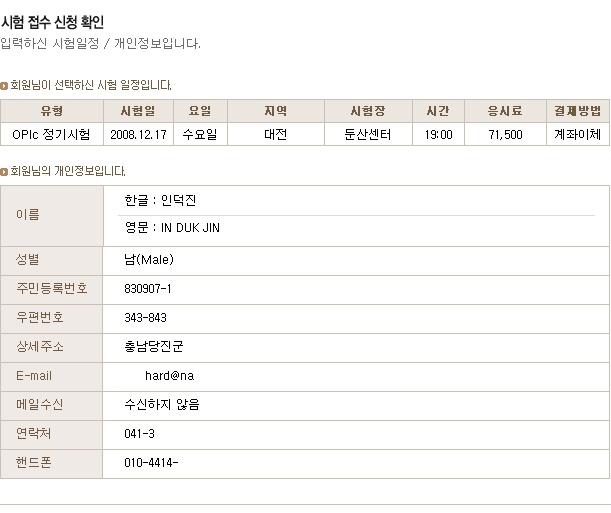Select the 유형 column header
Image resolution: width=611 pixels, height=513 pixels.
tap(52, 111)
